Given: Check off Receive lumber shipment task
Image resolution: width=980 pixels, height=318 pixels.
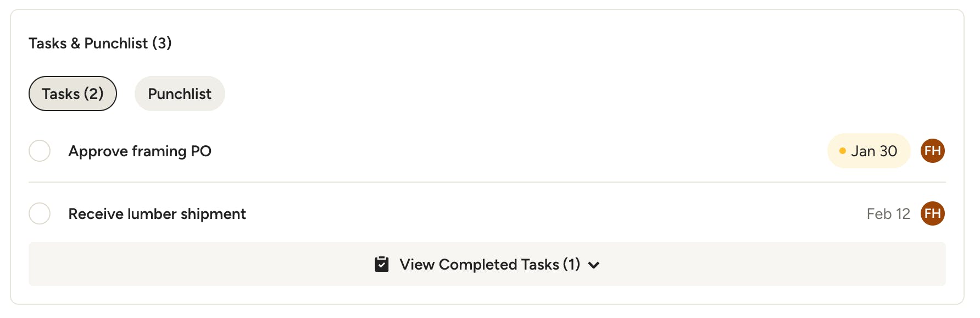Looking at the screenshot, I should 40,213.
